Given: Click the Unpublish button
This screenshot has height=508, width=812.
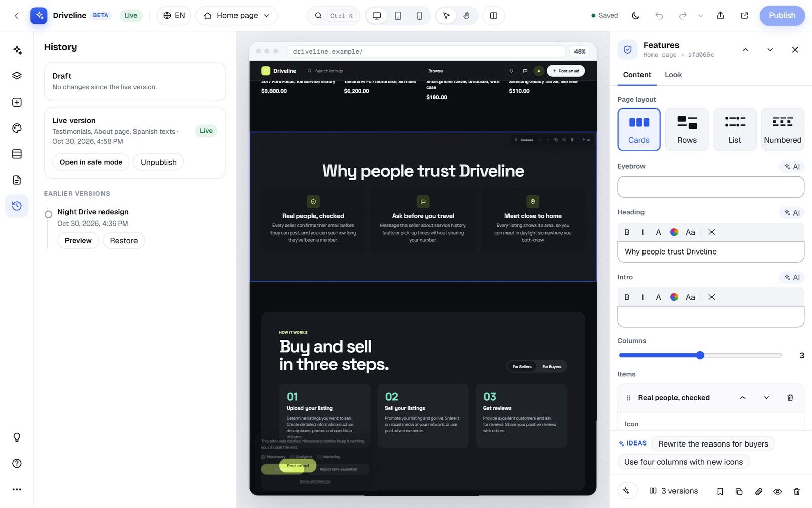Looking at the screenshot, I should [158, 162].
